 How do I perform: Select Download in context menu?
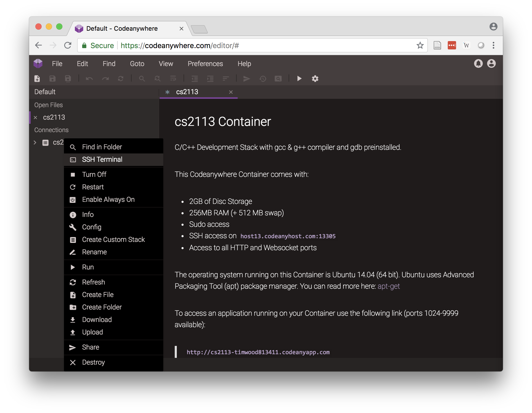tap(114, 320)
